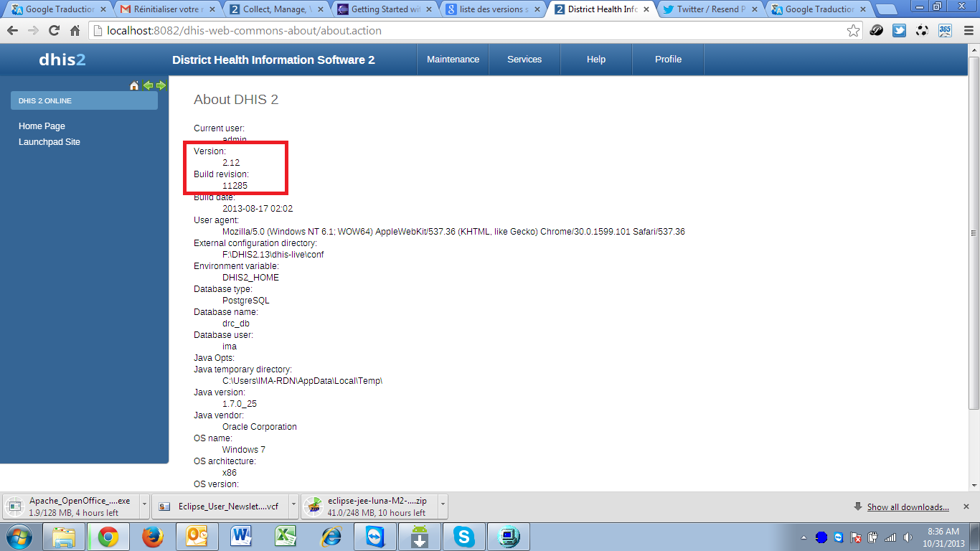Viewport: 980px width, 551px height.
Task: Click the Action Center flag icon
Action: pyautogui.click(x=856, y=537)
